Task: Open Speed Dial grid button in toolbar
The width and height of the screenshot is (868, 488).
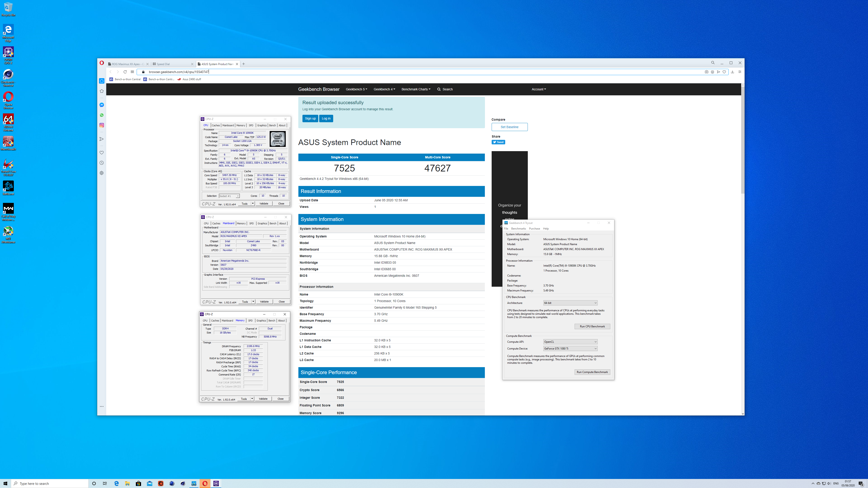Action: [132, 72]
